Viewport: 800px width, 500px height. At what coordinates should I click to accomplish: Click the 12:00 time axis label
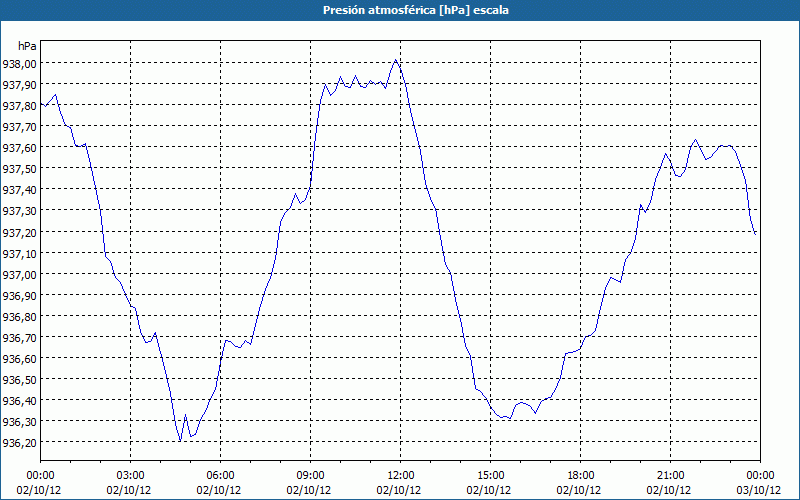[x=401, y=476]
